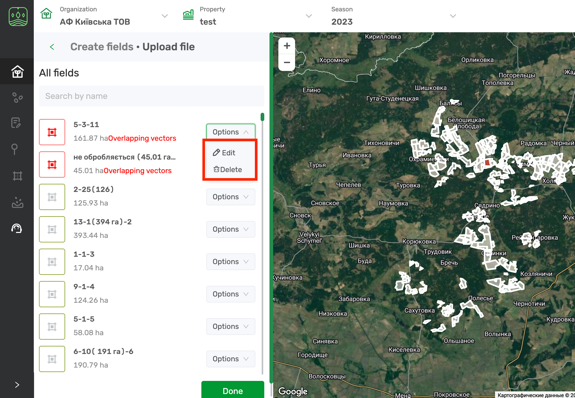
Task: Zoom out on the map
Action: 287,62
